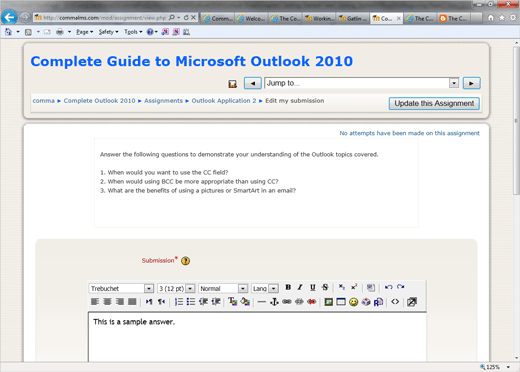Insert a table in the editor
This screenshot has height=372, width=520.
pyautogui.click(x=341, y=302)
